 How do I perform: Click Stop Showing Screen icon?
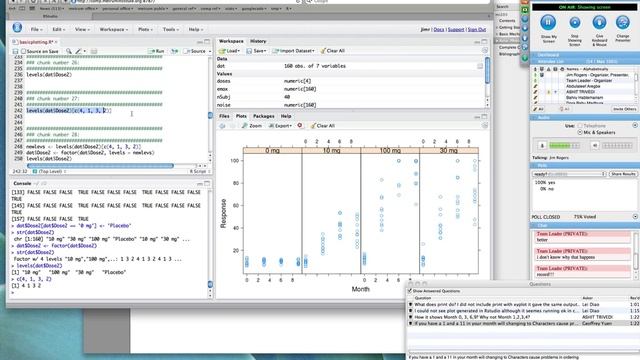[575, 22]
